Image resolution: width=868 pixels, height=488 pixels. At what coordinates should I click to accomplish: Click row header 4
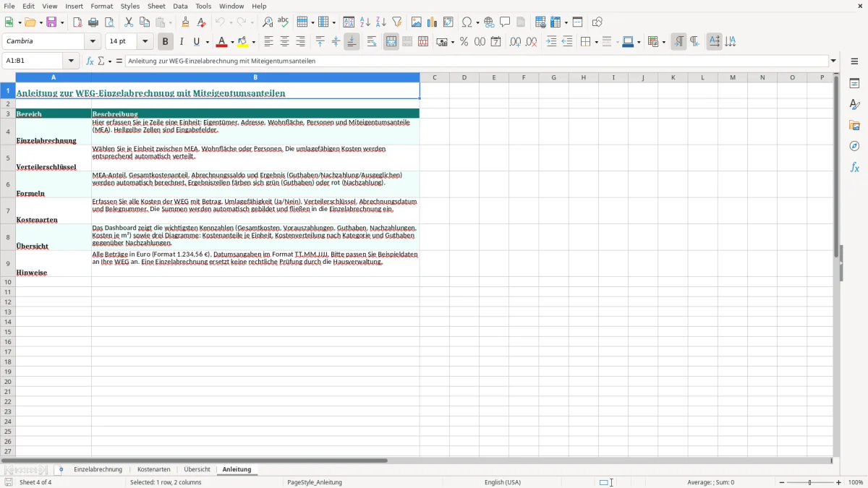pyautogui.click(x=8, y=132)
